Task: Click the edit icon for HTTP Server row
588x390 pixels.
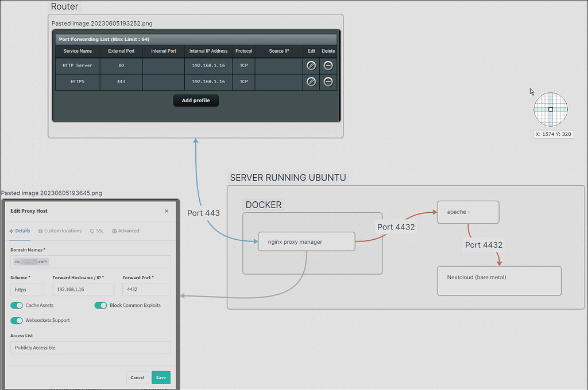Action: [x=311, y=65]
